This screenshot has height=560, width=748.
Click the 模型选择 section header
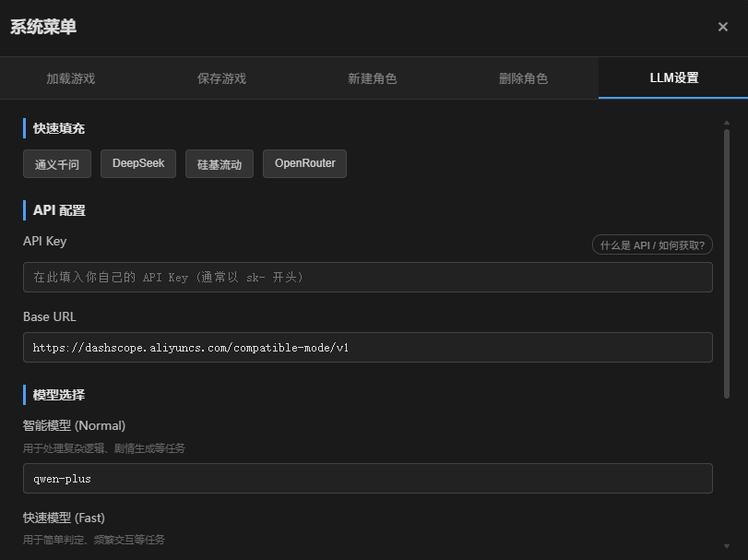click(x=59, y=394)
